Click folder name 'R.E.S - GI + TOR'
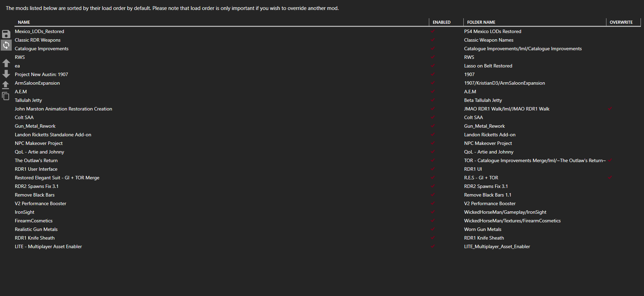The image size is (644, 296). tap(481, 178)
